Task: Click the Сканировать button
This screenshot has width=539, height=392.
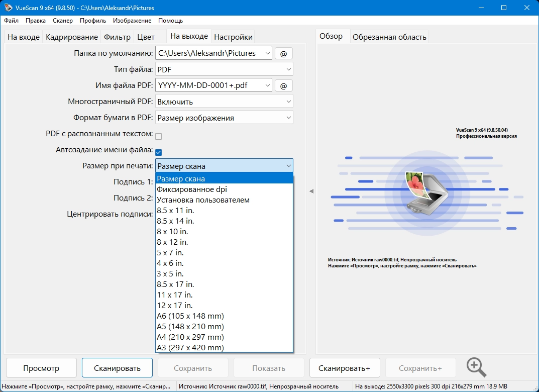Action: click(x=117, y=368)
